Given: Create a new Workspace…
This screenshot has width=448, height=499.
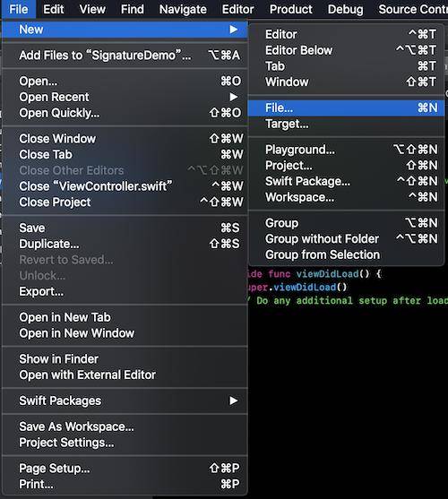Looking at the screenshot, I should 346,197.
